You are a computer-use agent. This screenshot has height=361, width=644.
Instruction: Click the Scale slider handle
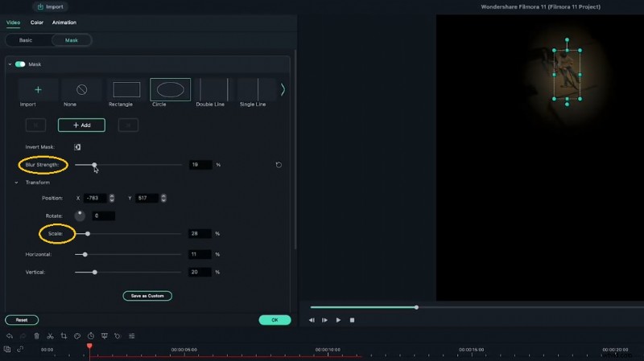88,234
